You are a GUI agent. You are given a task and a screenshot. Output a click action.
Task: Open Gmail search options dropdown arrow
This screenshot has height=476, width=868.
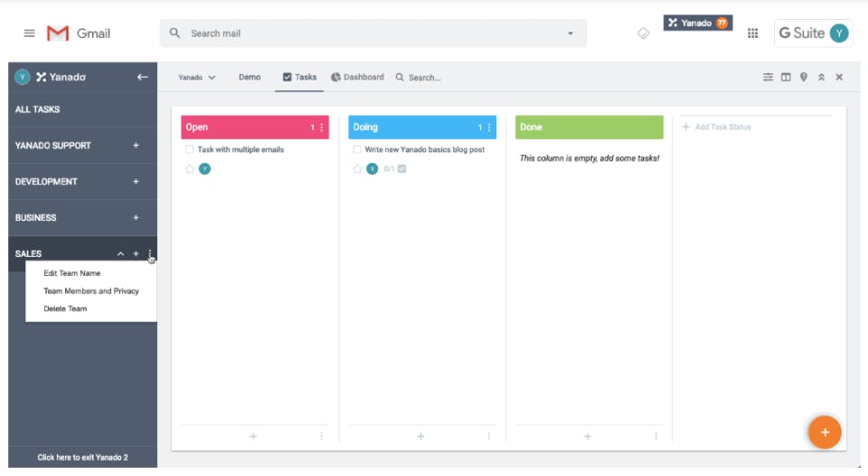(571, 33)
